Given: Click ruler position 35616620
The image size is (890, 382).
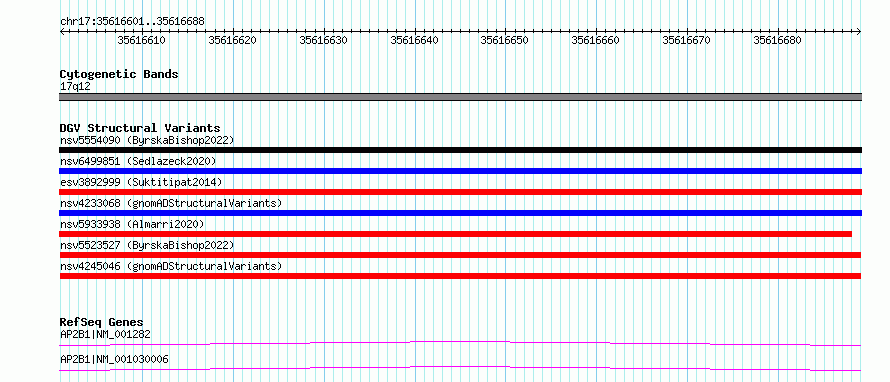Looking at the screenshot, I should coord(232,40).
